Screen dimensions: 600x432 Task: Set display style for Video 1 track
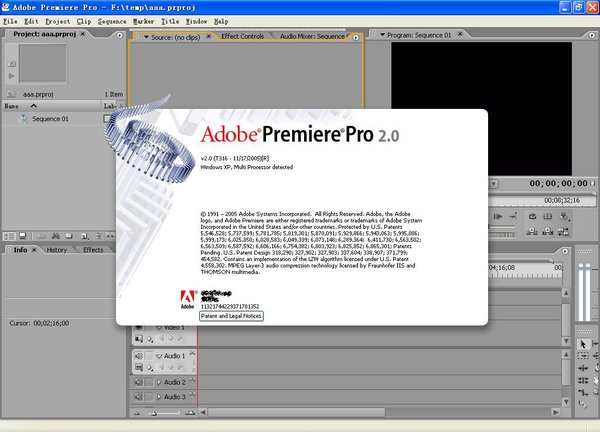[139, 339]
